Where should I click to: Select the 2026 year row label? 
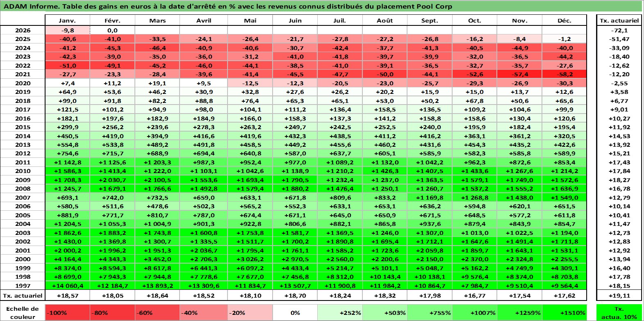[x=23, y=30]
